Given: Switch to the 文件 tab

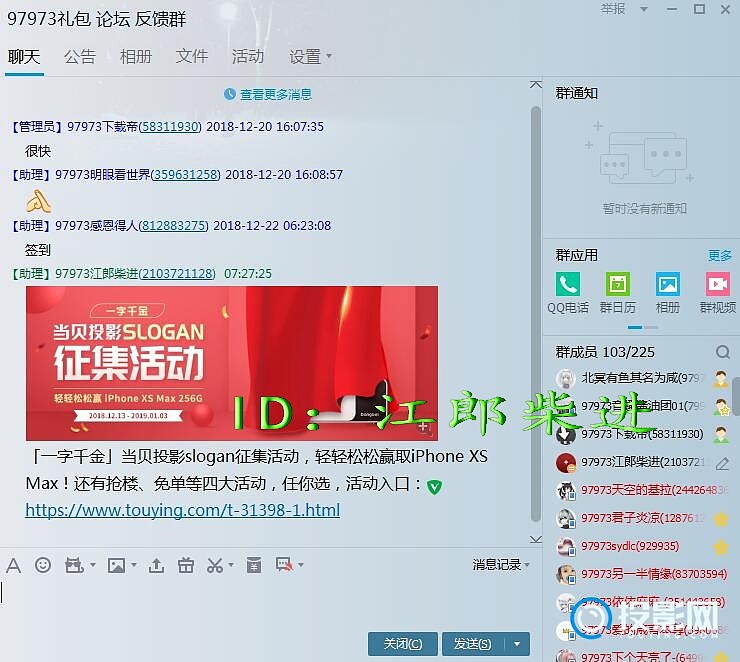Looking at the screenshot, I should coord(192,57).
